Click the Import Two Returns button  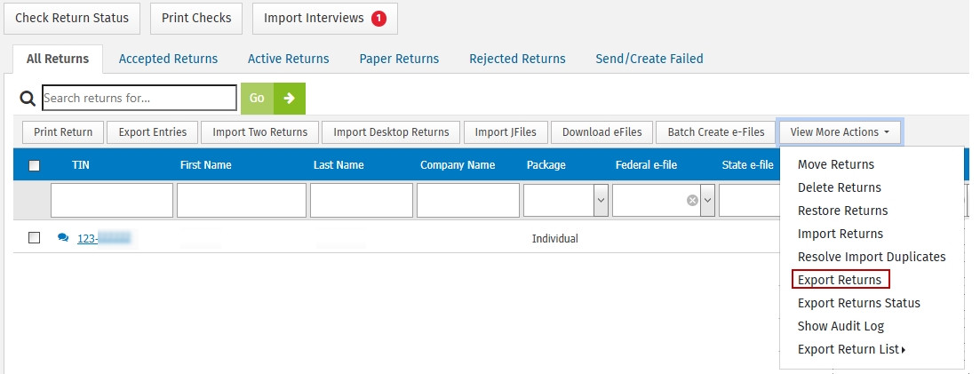(x=260, y=132)
